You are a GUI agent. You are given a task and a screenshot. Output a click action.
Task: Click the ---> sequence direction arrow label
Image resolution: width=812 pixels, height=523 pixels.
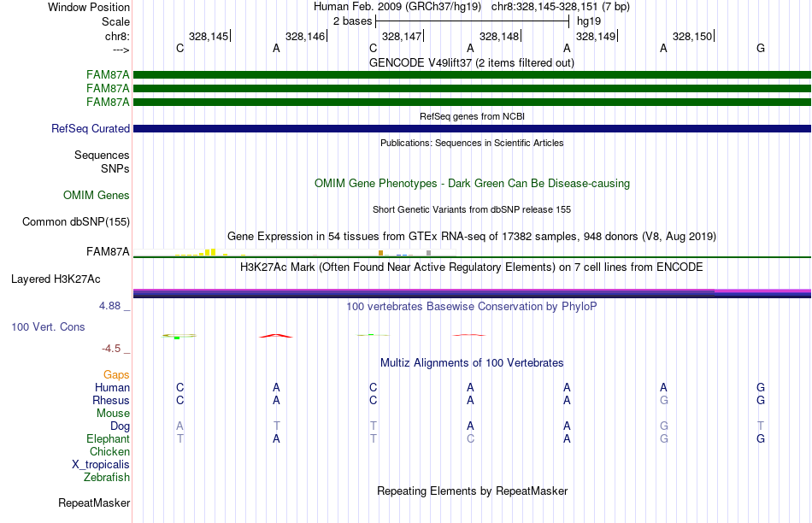[121, 50]
